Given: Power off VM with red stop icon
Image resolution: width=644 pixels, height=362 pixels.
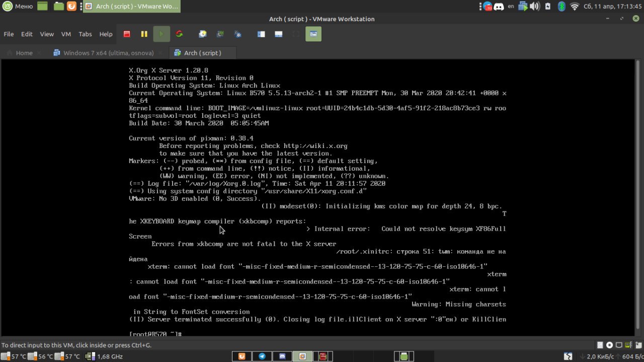Looking at the screenshot, I should [127, 34].
